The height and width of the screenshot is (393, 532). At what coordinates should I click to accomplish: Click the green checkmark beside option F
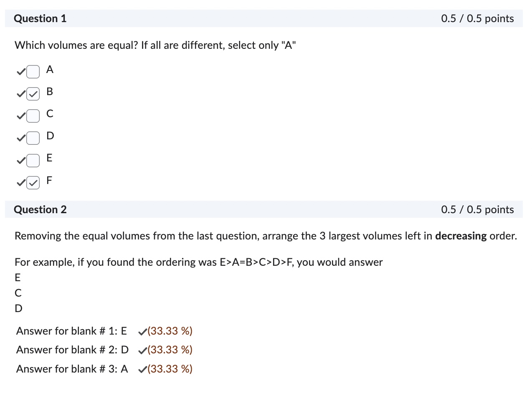(x=20, y=182)
